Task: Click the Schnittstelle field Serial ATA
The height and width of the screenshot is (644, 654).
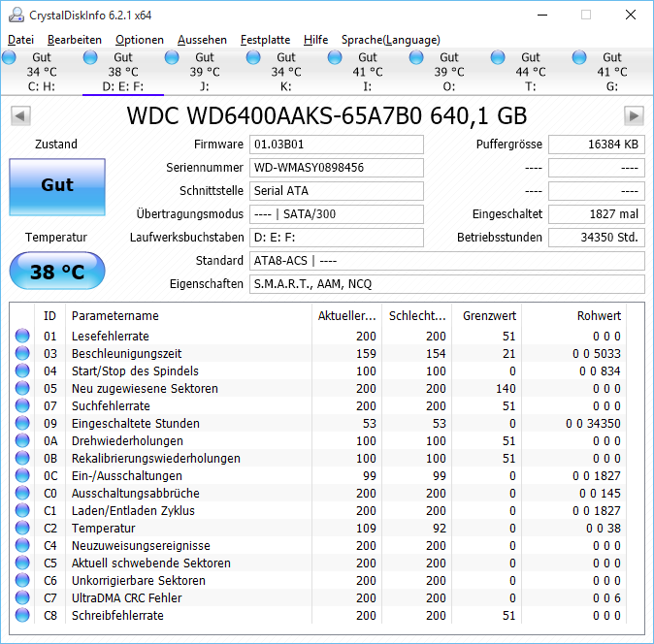Action: 337,191
